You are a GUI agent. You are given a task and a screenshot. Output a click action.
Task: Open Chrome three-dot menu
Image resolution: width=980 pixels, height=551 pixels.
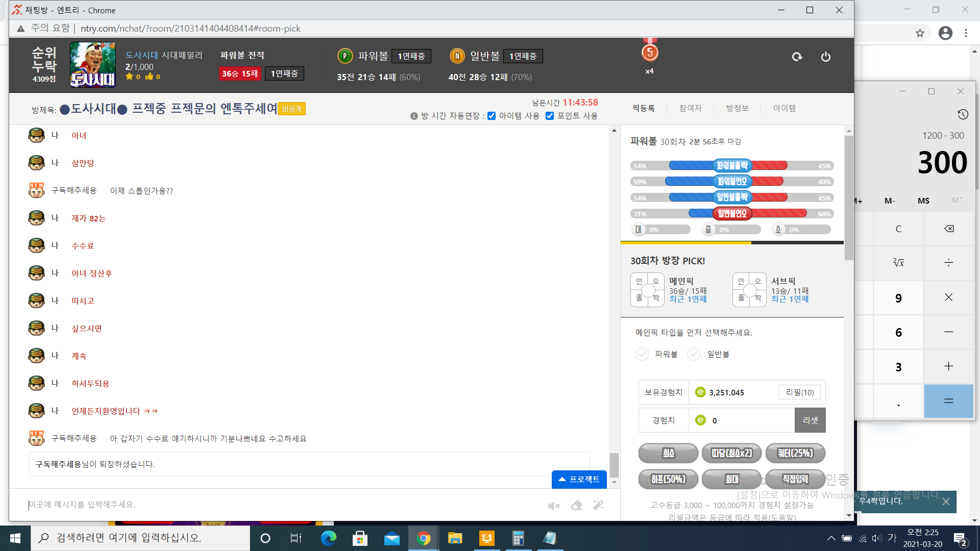click(966, 33)
